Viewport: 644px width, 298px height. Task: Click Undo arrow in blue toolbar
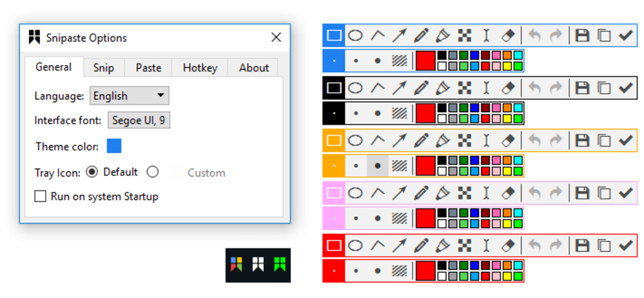coord(535,35)
